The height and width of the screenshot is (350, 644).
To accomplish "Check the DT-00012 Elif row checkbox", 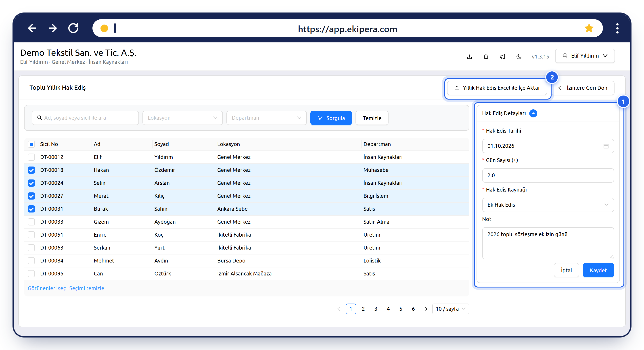I will [31, 157].
